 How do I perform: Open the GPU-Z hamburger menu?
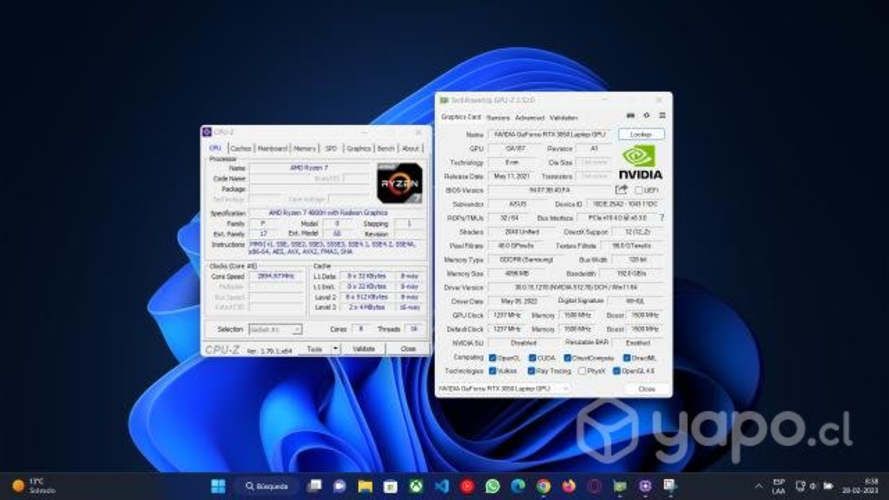pos(662,116)
